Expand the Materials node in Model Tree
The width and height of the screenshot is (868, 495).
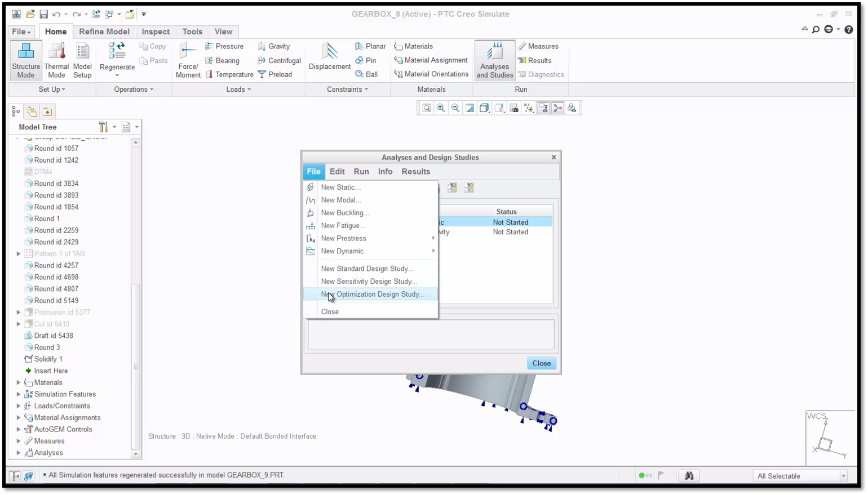pos(19,383)
